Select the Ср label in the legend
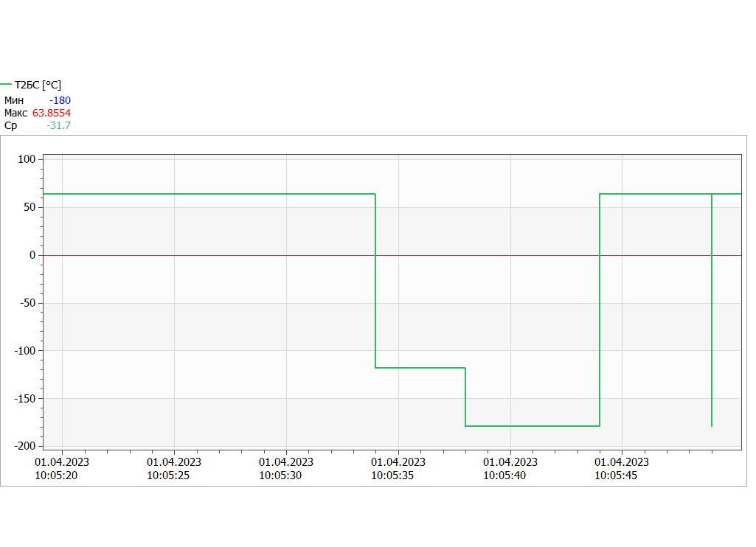The image size is (756, 547). click(x=10, y=125)
